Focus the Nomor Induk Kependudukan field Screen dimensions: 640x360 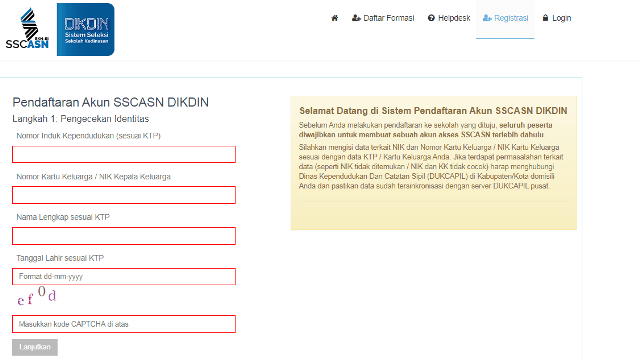pos(124,154)
